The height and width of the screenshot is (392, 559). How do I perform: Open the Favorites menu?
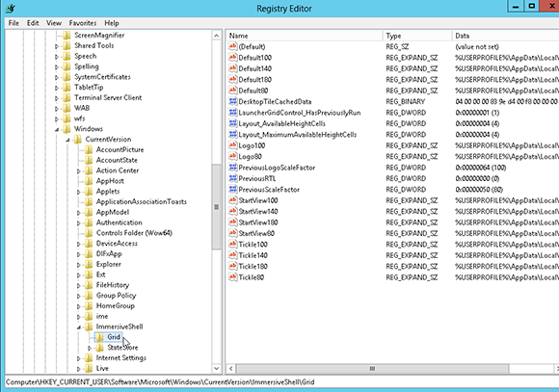point(83,23)
